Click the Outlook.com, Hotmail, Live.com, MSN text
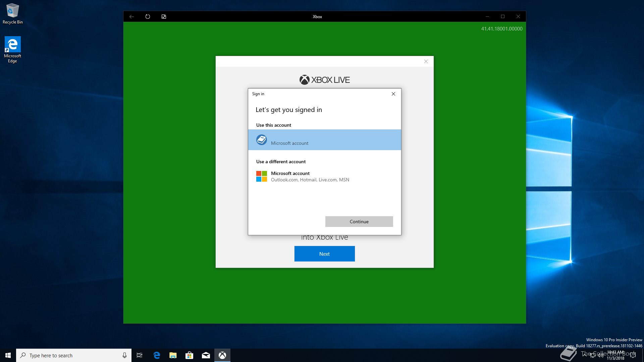 (x=310, y=180)
